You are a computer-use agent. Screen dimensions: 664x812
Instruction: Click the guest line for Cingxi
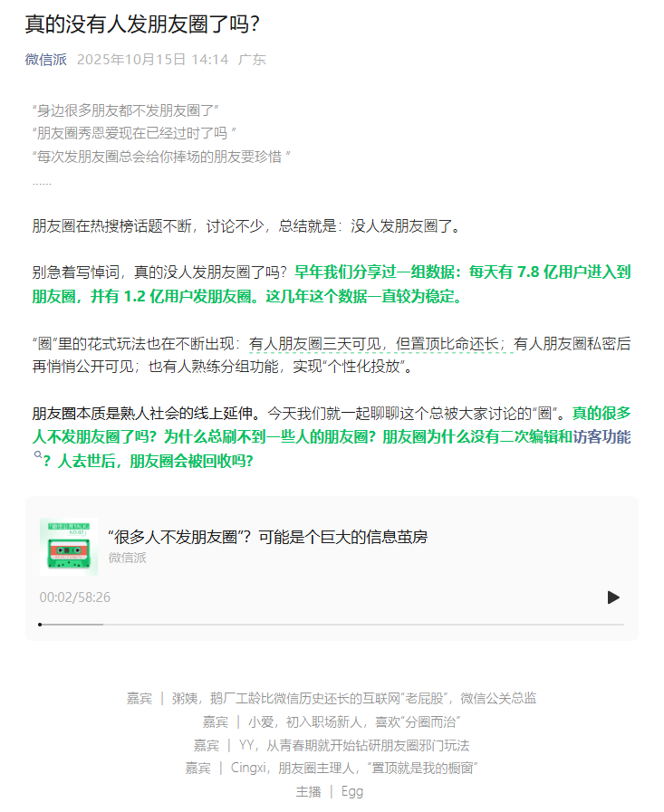[332, 768]
